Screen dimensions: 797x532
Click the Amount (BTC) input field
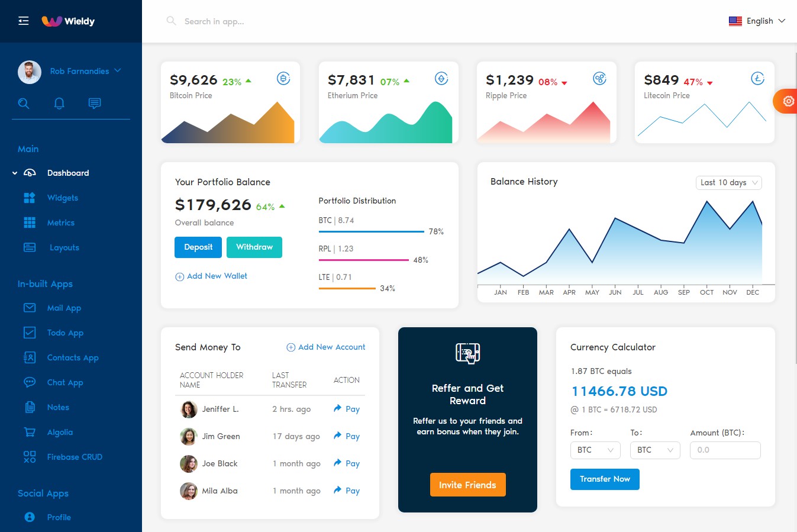click(725, 450)
